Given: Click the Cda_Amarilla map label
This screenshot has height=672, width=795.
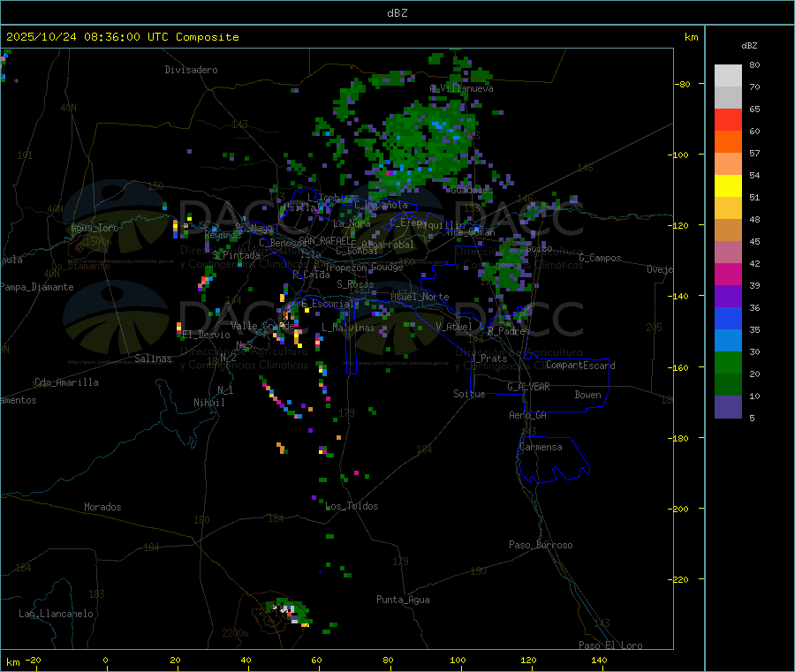Looking at the screenshot, I should [66, 382].
